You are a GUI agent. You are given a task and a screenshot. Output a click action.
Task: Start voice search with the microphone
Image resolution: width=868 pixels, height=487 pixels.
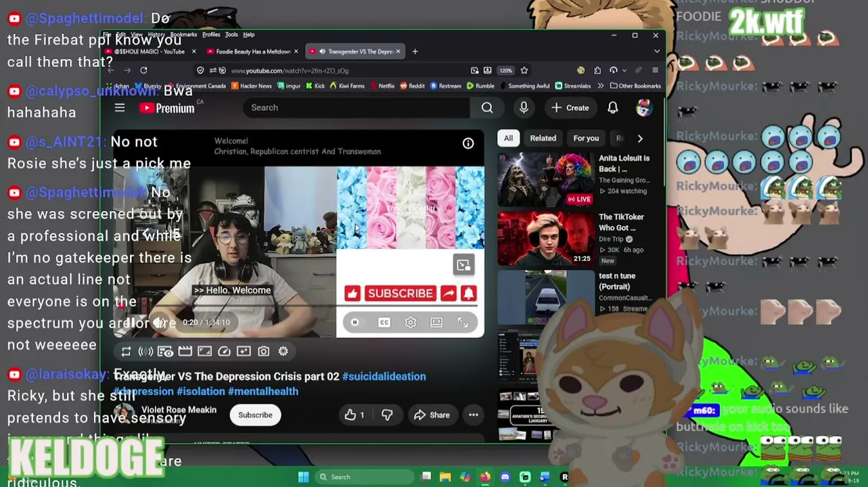524,108
